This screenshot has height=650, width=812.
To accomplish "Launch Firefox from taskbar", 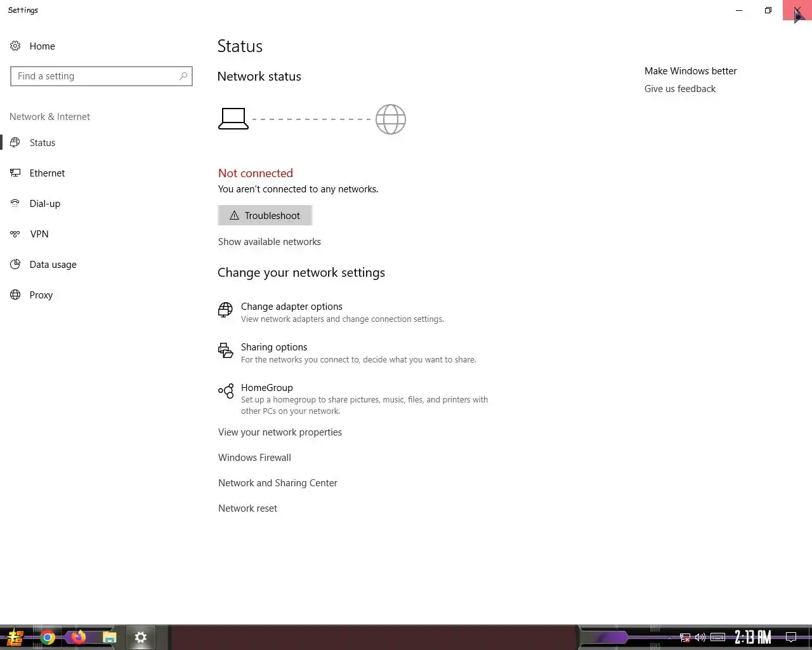I will pos(78,637).
